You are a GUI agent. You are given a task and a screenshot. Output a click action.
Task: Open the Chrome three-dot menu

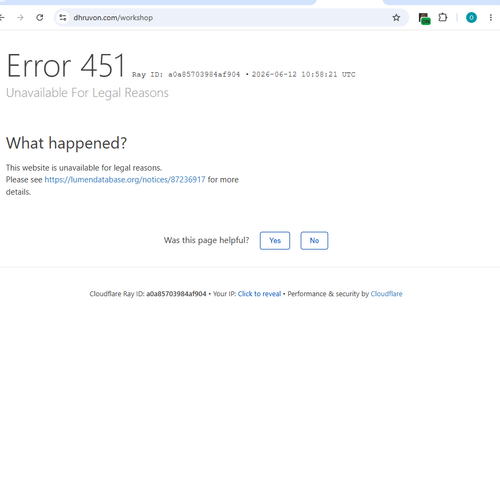491,17
